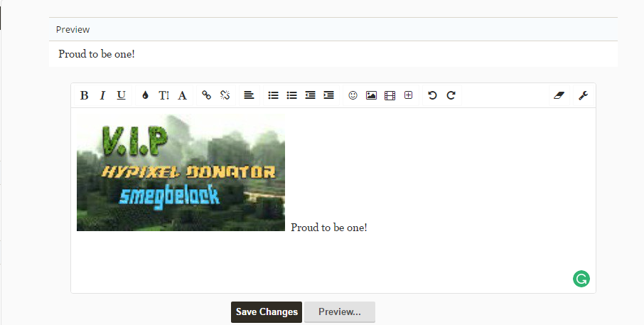The height and width of the screenshot is (325, 644).
Task: Open insert plus menu
Action: 408,95
